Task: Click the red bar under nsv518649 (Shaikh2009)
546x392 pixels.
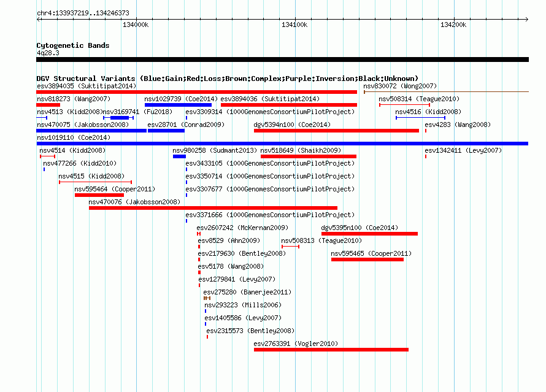Action: (309, 156)
